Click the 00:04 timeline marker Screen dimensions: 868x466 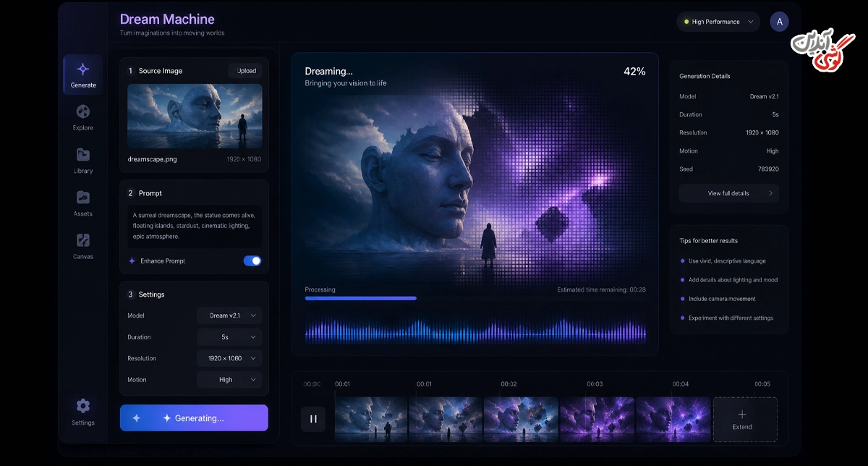pos(681,384)
